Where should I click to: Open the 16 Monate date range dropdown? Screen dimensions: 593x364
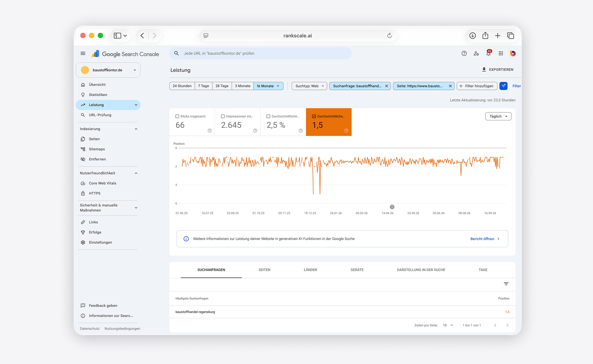click(268, 86)
